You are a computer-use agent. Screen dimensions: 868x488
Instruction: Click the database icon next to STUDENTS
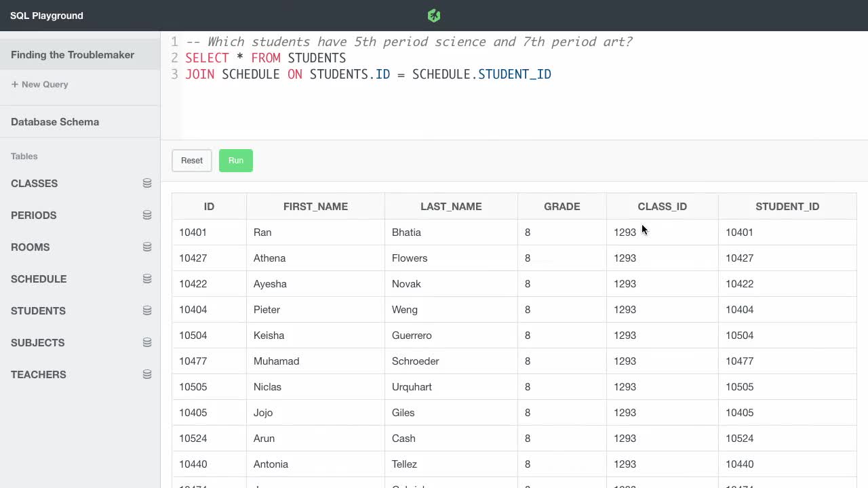pyautogui.click(x=147, y=310)
